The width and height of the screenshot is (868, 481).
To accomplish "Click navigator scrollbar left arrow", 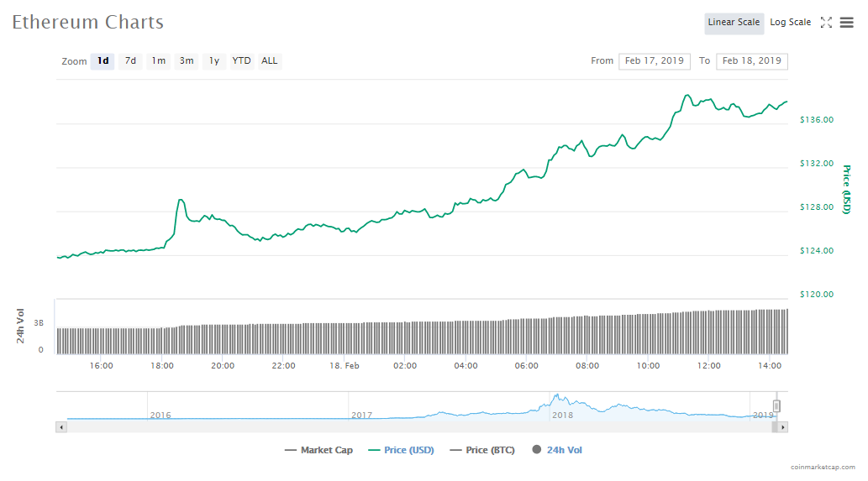I will click(60, 427).
